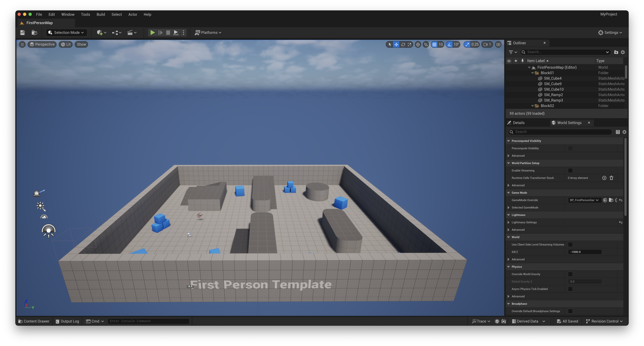The width and height of the screenshot is (644, 346).
Task: Empty the Runtime Cells Transformer Stack array
Action: pyautogui.click(x=611, y=178)
